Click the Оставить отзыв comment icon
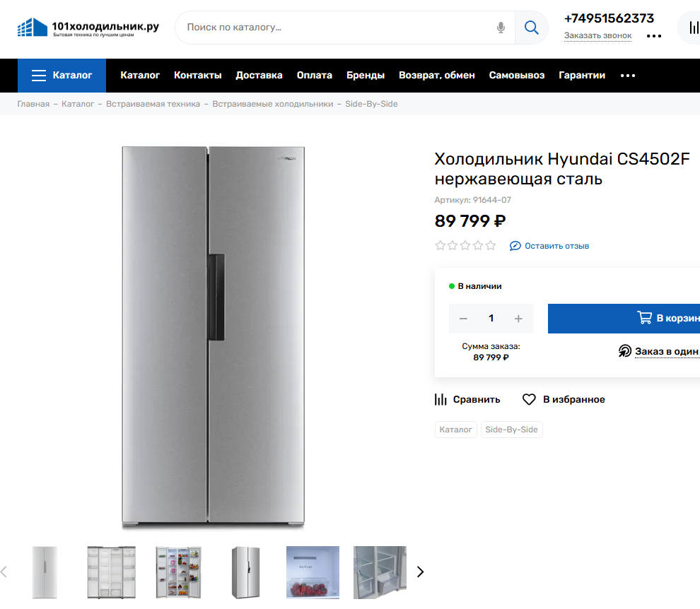This screenshot has height=609, width=700. coord(515,246)
